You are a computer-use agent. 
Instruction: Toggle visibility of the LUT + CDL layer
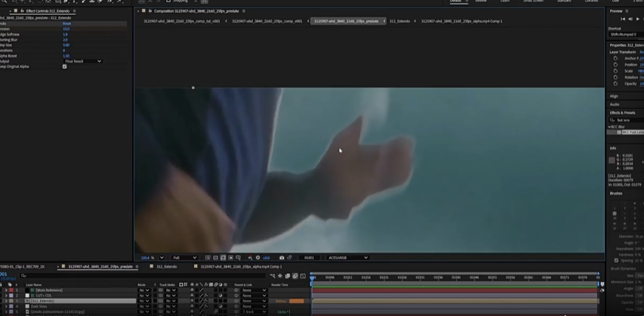pos(2,296)
